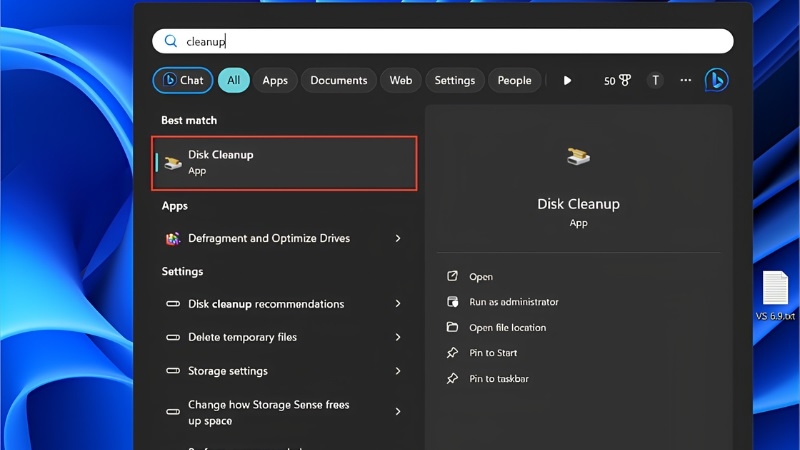Click the Open file location folder icon
This screenshot has height=450, width=800.
452,327
